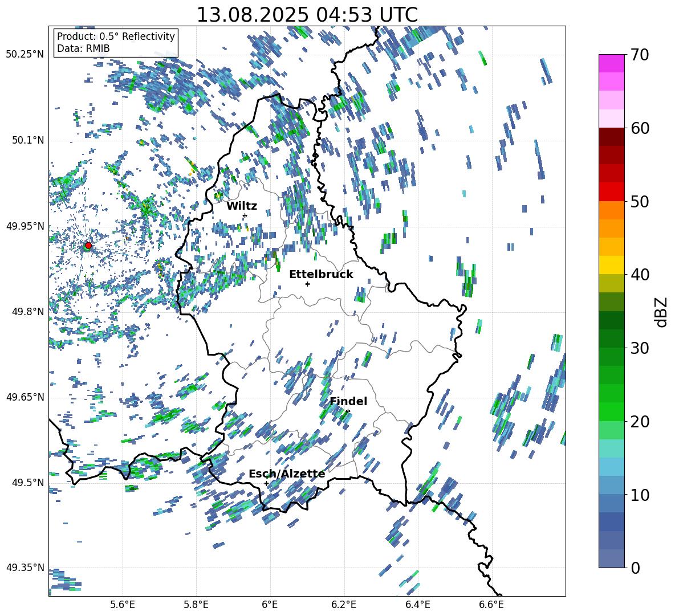This screenshot has width=675, height=616.
Task: Click the 20 colorbar tick label
Action: (x=640, y=421)
